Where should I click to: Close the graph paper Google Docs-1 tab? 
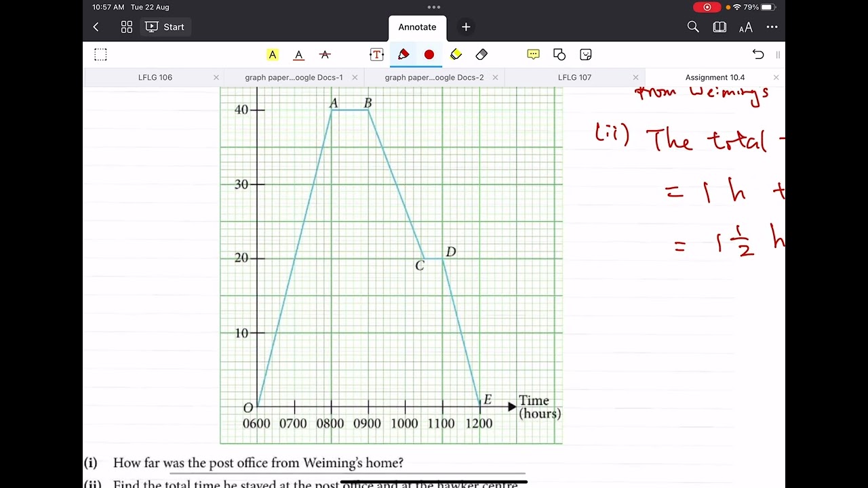click(355, 77)
